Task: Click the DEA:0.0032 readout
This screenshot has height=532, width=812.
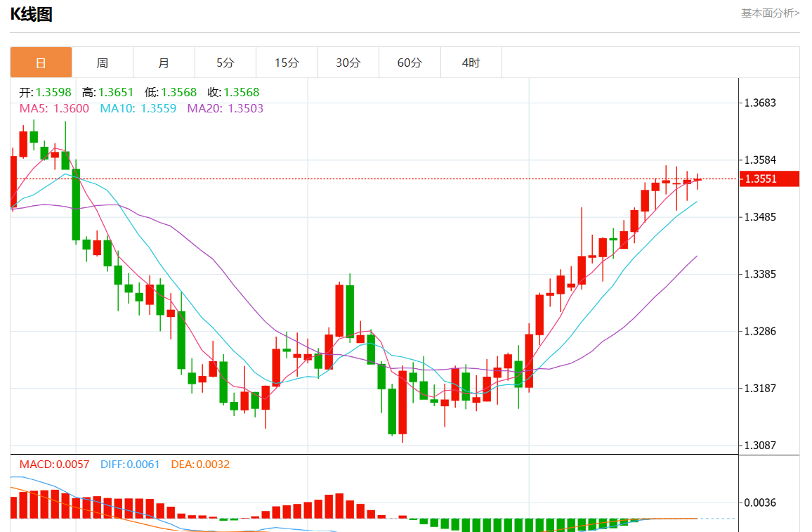Action: (x=200, y=464)
